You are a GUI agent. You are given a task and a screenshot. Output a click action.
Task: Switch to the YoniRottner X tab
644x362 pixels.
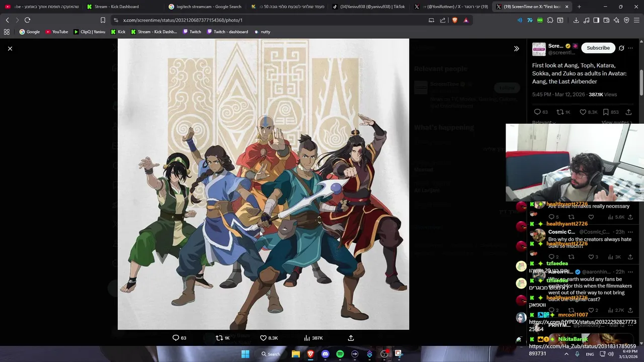451,7
